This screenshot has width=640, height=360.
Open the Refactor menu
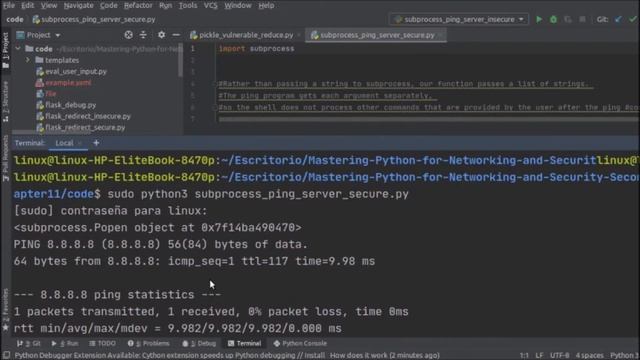pos(138,5)
